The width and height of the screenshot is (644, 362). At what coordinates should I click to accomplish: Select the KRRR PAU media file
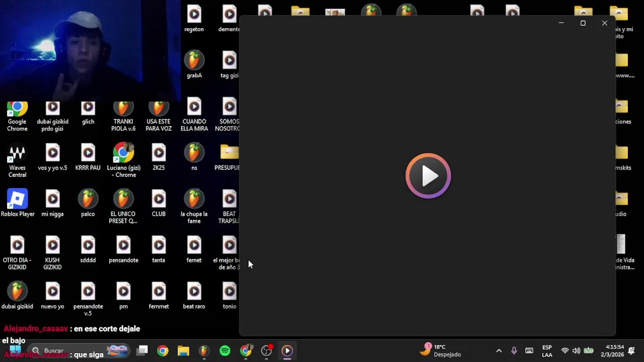[x=88, y=157]
